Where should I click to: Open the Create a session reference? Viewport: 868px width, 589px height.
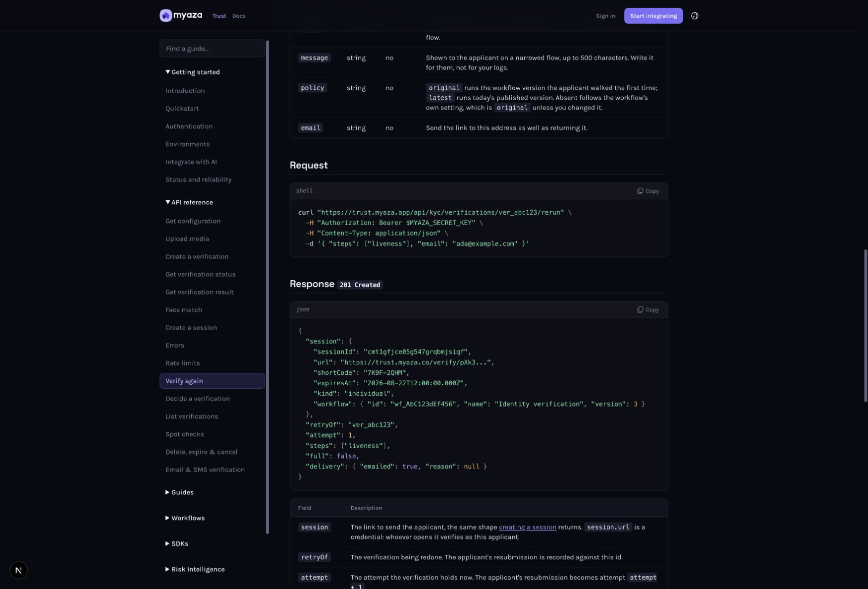pyautogui.click(x=191, y=328)
